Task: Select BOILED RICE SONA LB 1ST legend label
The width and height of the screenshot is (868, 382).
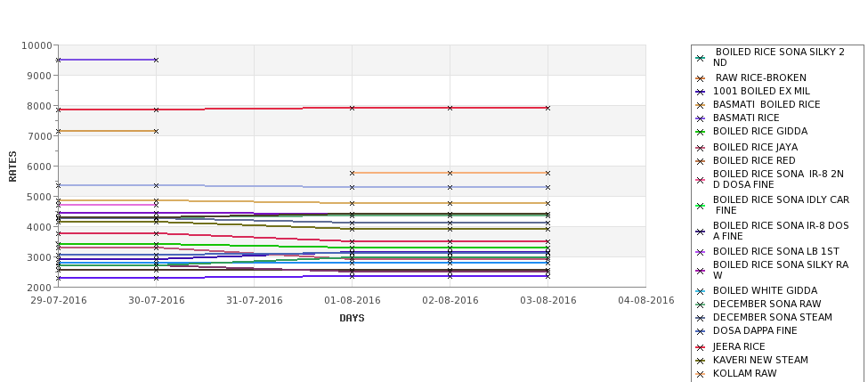Action: pos(775,251)
